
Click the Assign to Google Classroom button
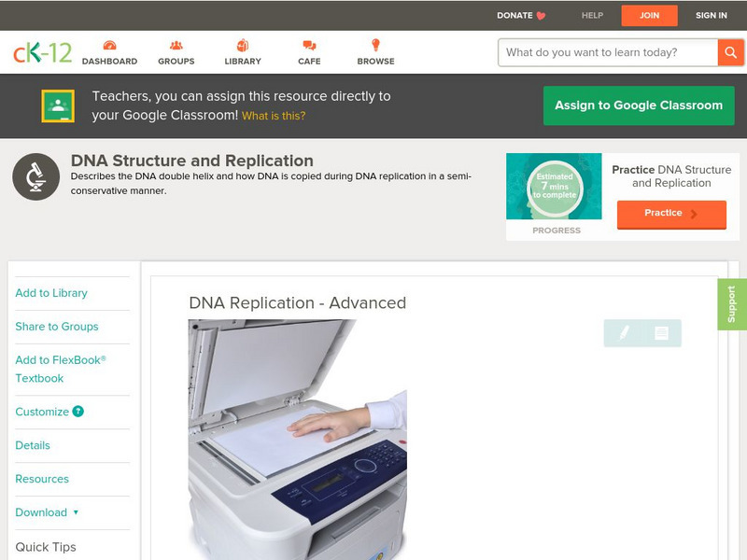tap(639, 105)
